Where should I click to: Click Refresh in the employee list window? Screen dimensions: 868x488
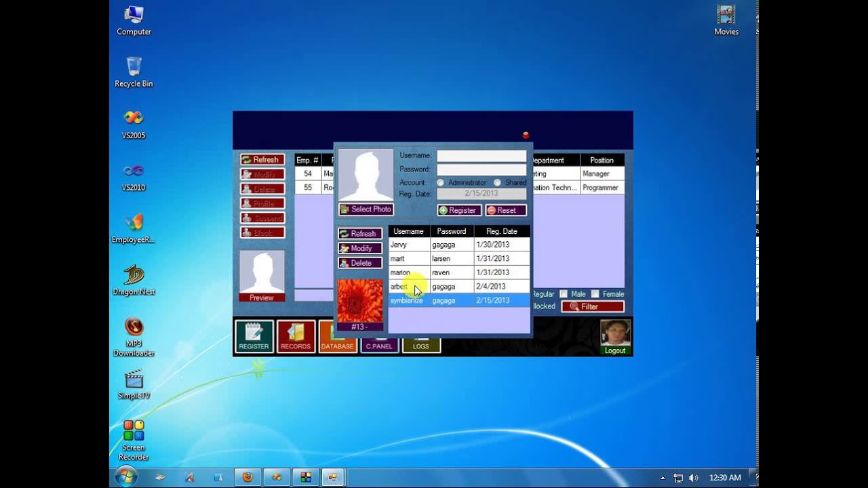(x=262, y=159)
